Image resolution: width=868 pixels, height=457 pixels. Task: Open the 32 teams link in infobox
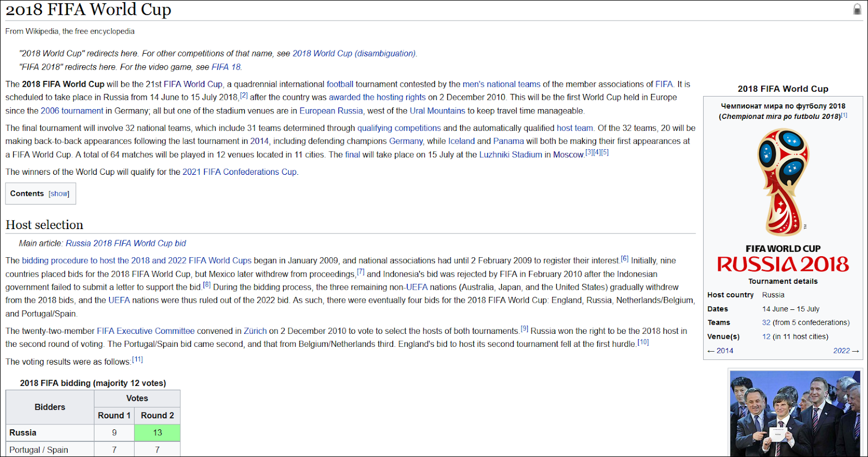(x=766, y=322)
